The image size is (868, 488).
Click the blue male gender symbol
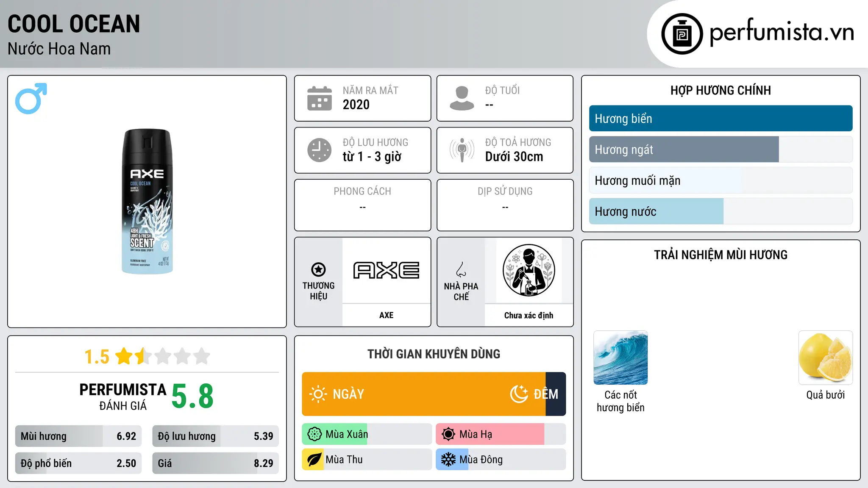point(31,98)
